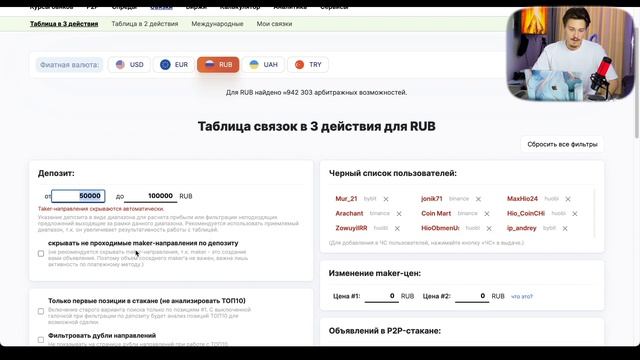The height and width of the screenshot is (360, 640).
Task: Remove Mur_21 from the blacklist
Action: (x=386, y=199)
